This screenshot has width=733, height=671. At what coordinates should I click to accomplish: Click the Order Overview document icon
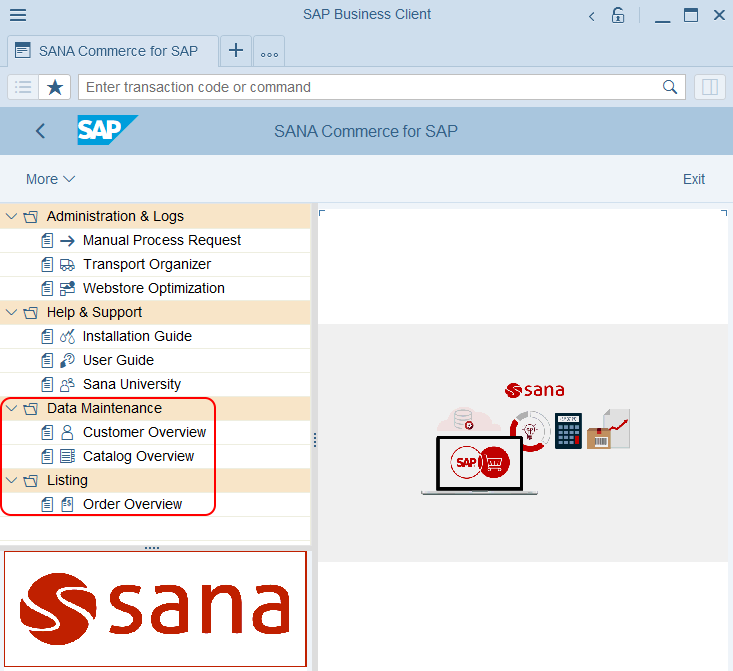click(x=67, y=505)
